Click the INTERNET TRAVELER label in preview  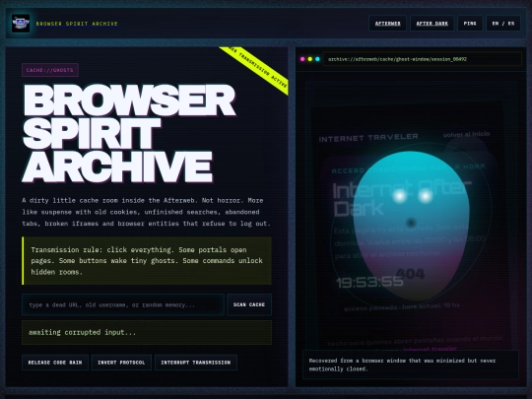click(x=368, y=137)
